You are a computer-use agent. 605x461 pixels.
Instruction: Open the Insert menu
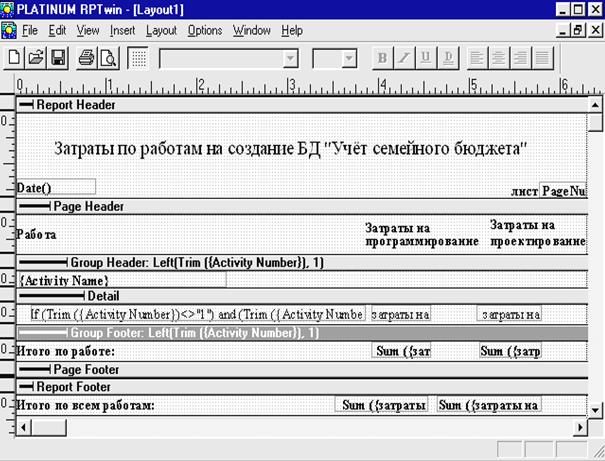tap(122, 30)
